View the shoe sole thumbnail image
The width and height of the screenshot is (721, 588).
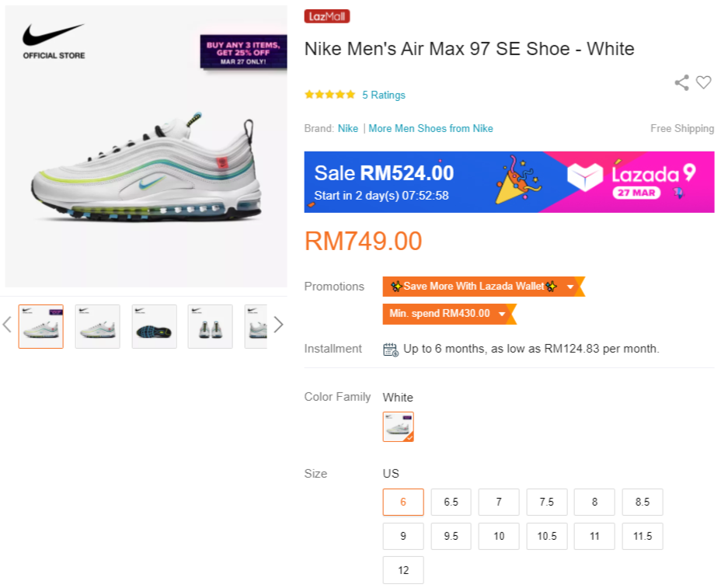[154, 326]
